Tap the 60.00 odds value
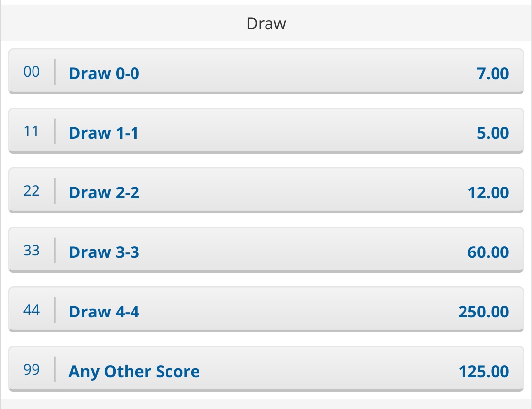The height and width of the screenshot is (409, 532). coord(488,252)
